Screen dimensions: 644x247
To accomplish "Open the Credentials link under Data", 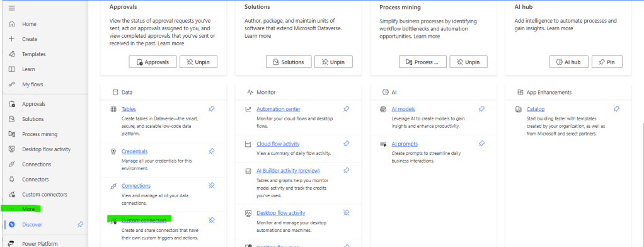I will point(134,151).
